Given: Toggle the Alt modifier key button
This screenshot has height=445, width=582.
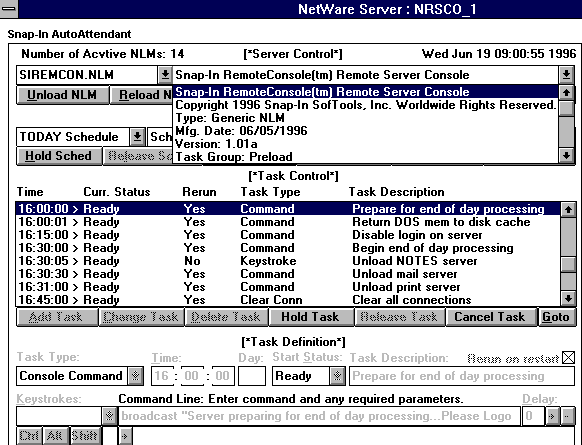Looking at the screenshot, I should [55, 435].
